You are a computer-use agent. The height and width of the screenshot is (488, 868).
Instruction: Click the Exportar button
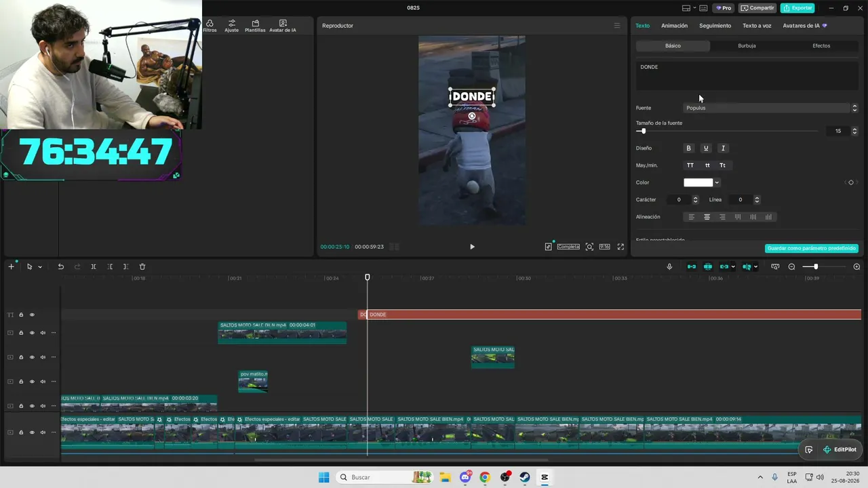tap(797, 8)
